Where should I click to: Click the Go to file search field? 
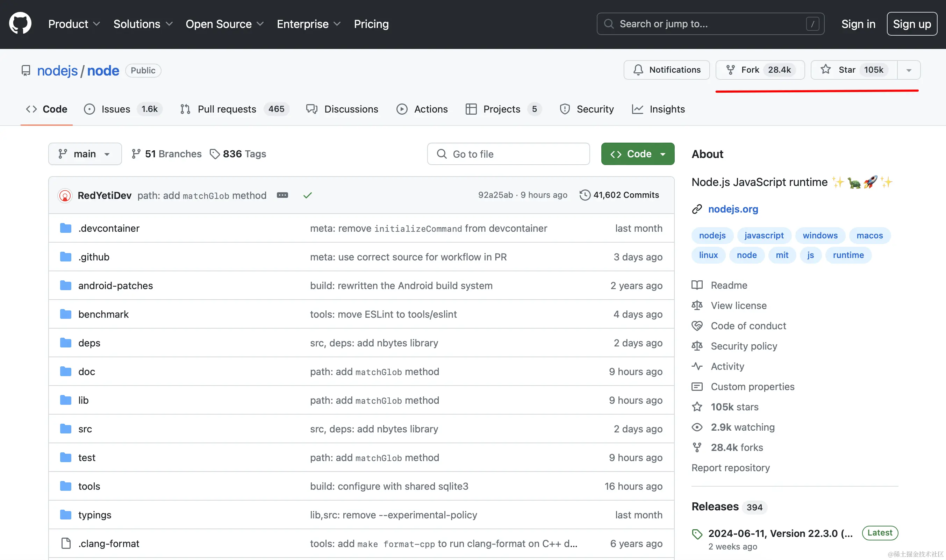pos(508,153)
